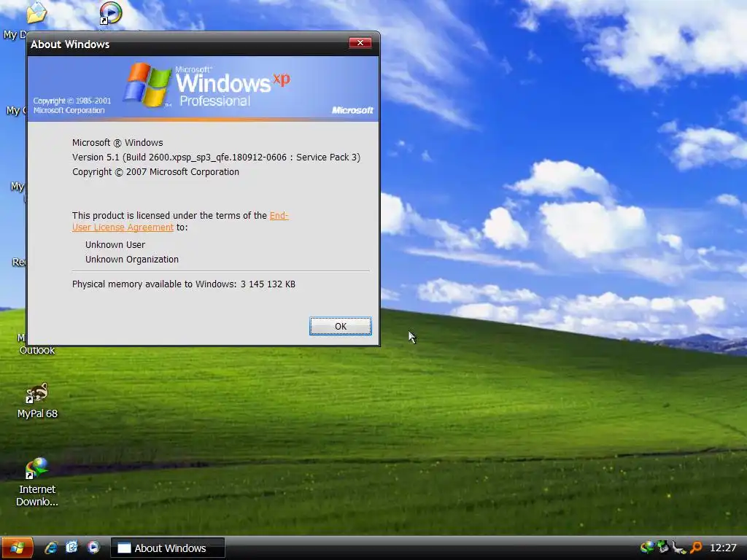Viewport: 747px width, 560px height.
Task: Open the Start menu
Action: (18, 548)
